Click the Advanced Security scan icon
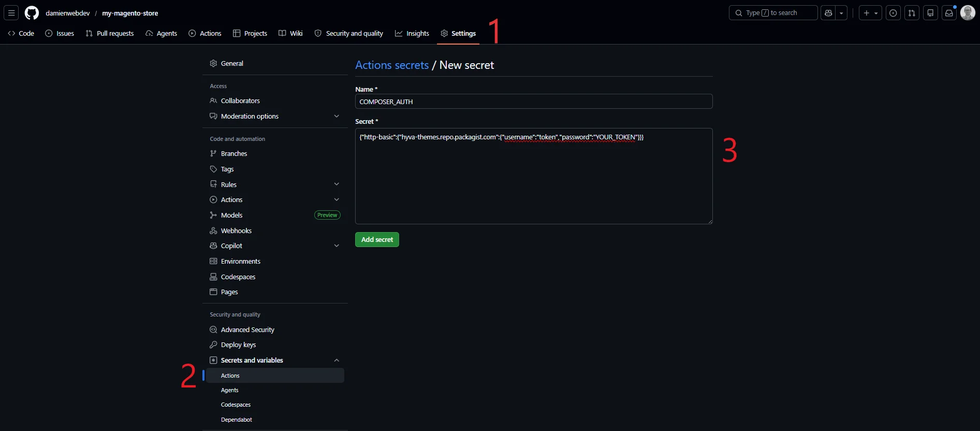 213,329
